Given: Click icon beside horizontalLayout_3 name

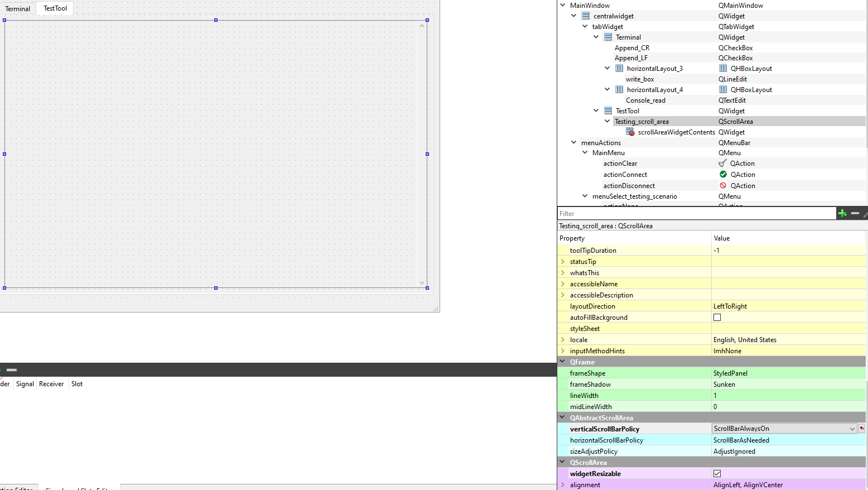Looking at the screenshot, I should pos(619,69).
